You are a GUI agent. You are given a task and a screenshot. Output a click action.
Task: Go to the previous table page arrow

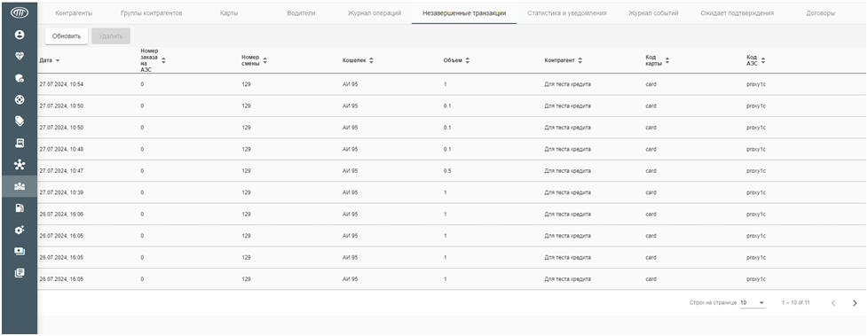point(833,303)
